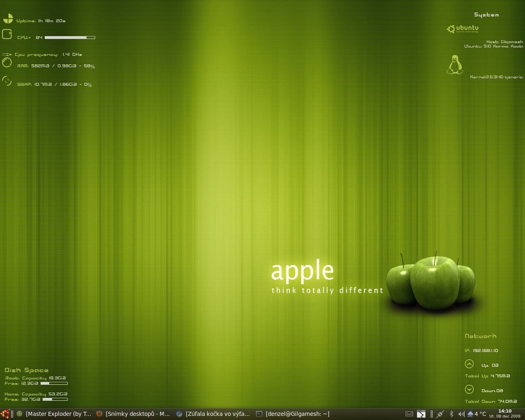Image resolution: width=525 pixels, height=420 pixels.
Task: Switch to the denzel@Gilgamesh terminal window
Action: point(293,414)
